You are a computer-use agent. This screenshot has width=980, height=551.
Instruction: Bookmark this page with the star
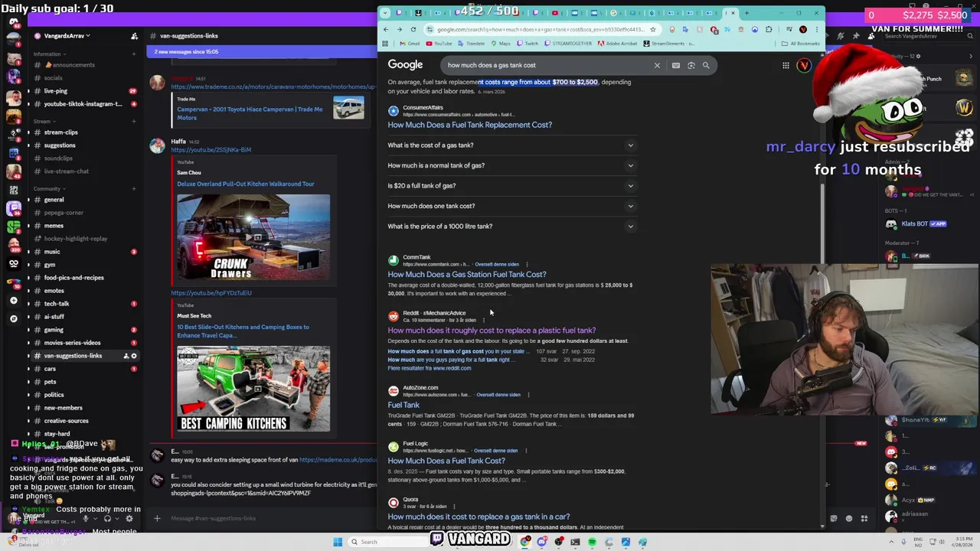pos(652,29)
